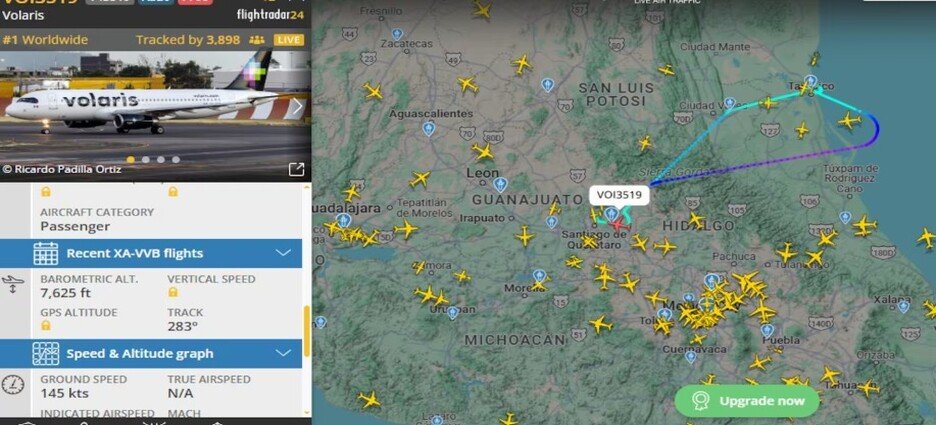Image resolution: width=936 pixels, height=425 pixels.
Task: Click the VOI3519 flight label on map
Action: point(619,195)
